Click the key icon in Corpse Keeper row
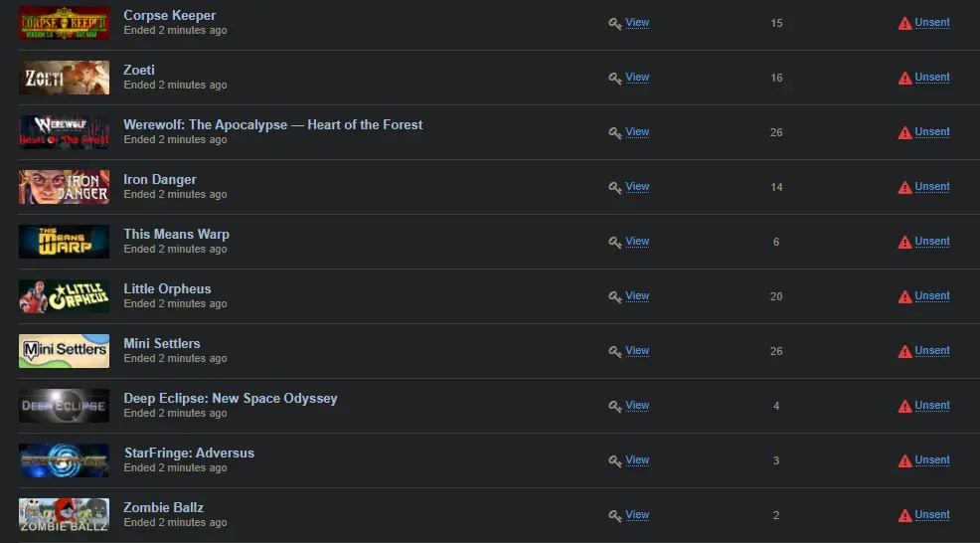 [x=615, y=24]
